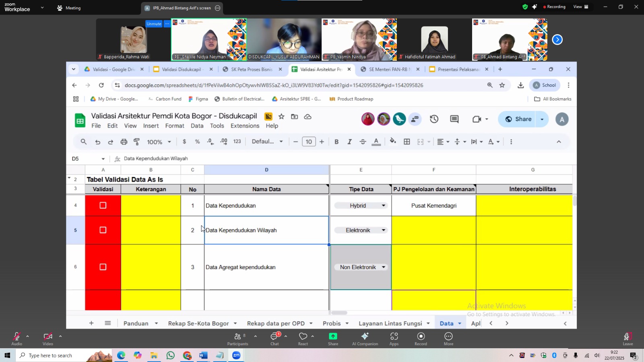Click the Share button

pyautogui.click(x=519, y=119)
